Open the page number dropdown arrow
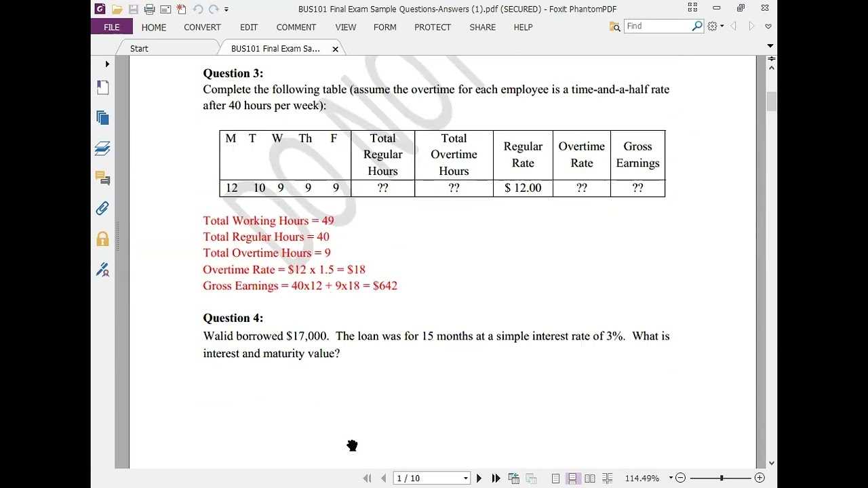 (466, 478)
